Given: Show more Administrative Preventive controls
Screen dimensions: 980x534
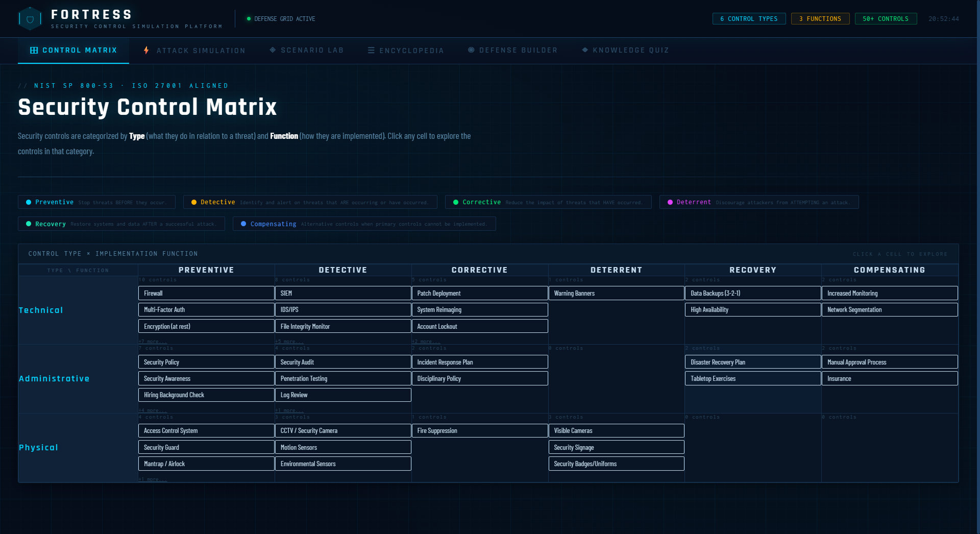Looking at the screenshot, I should (x=153, y=410).
